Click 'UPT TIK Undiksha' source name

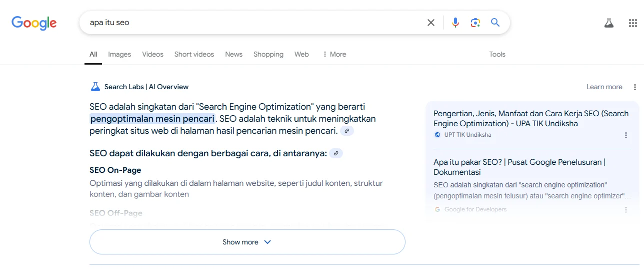467,135
